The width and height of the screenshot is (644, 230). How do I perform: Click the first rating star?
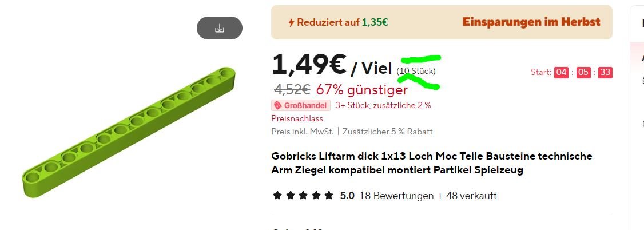[277, 196]
